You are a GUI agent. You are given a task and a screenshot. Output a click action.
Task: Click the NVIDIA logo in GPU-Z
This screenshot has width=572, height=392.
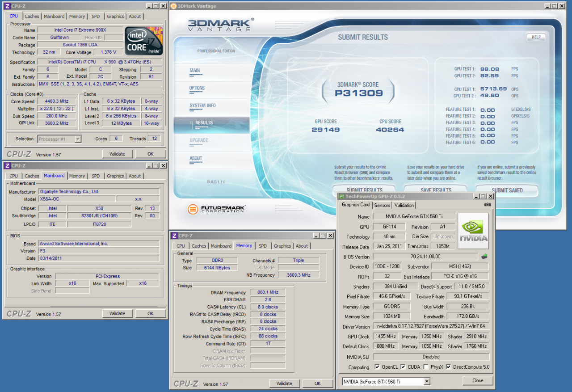tap(474, 231)
